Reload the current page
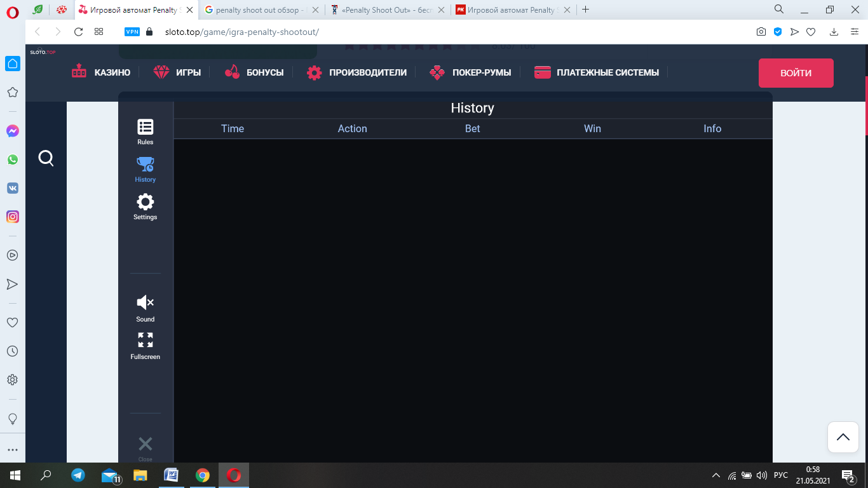868x488 pixels. (x=79, y=32)
